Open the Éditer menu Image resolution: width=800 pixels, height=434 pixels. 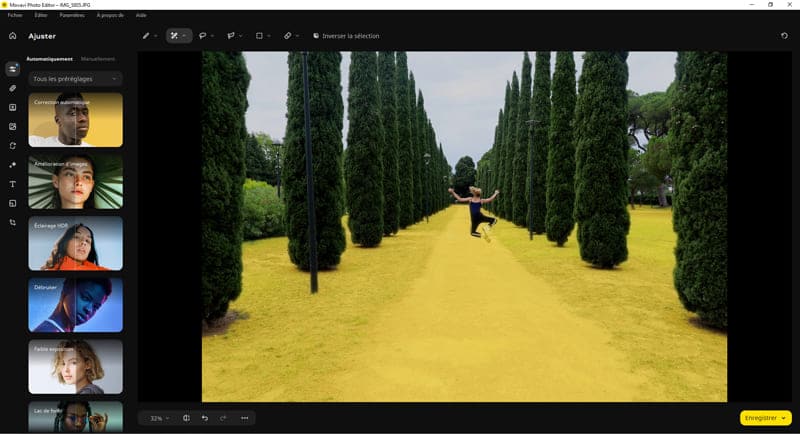point(41,15)
